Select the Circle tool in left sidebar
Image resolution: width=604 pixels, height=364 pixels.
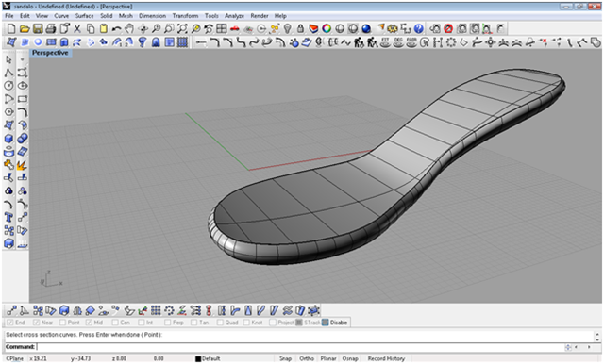pos(8,86)
